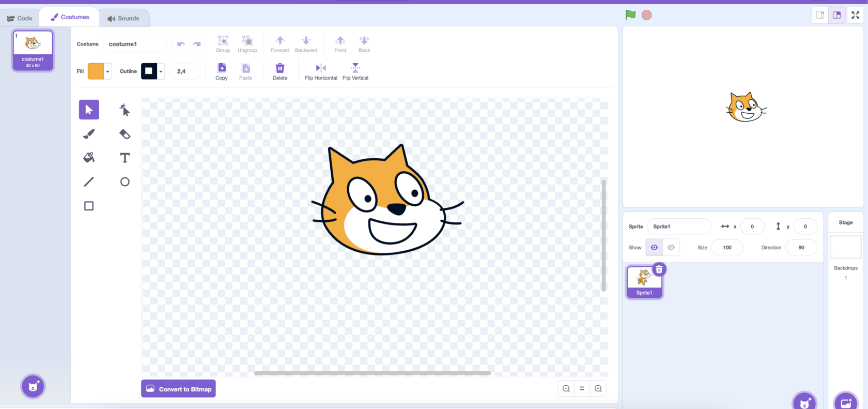Click the cat face on the canvas
The height and width of the screenshot is (409, 868).
(388, 201)
